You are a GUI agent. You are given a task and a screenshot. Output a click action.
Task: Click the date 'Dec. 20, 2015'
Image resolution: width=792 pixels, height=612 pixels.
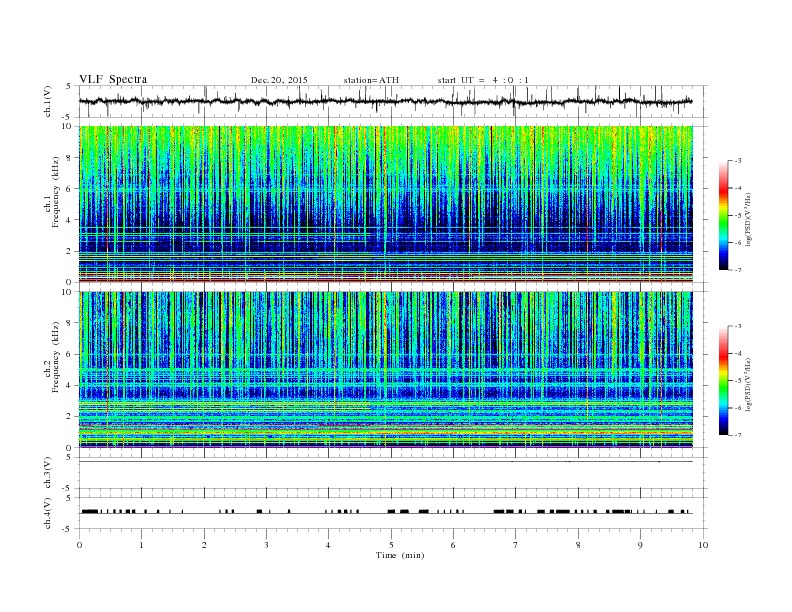279,80
